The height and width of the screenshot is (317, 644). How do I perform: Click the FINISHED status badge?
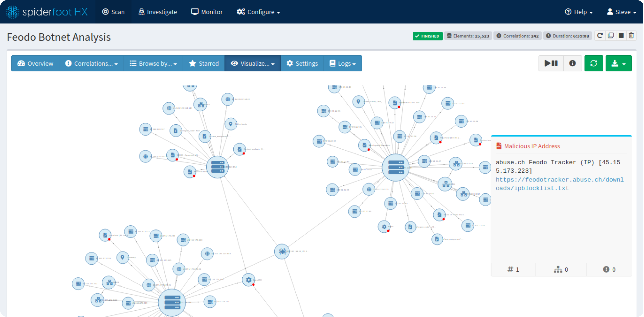(427, 36)
